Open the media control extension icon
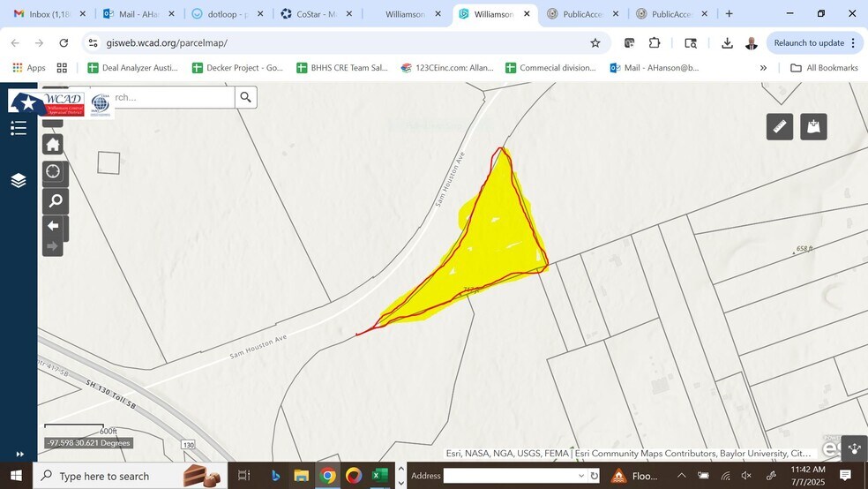 (x=630, y=42)
